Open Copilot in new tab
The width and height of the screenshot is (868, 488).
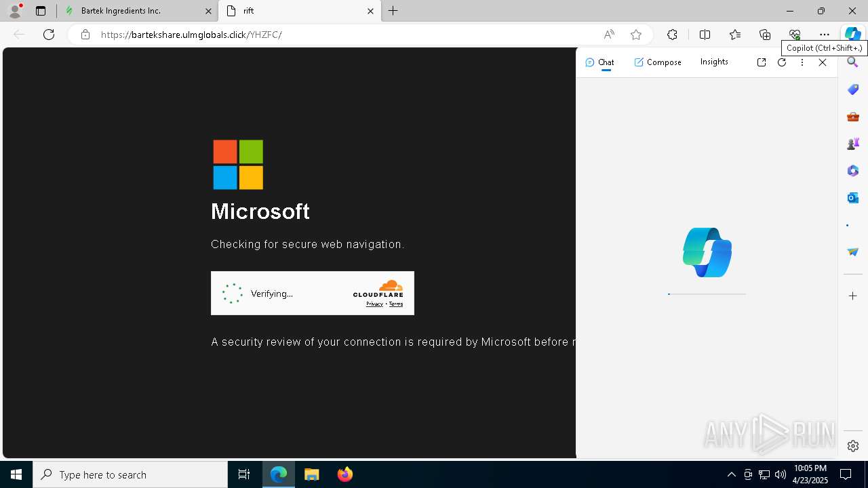(762, 62)
